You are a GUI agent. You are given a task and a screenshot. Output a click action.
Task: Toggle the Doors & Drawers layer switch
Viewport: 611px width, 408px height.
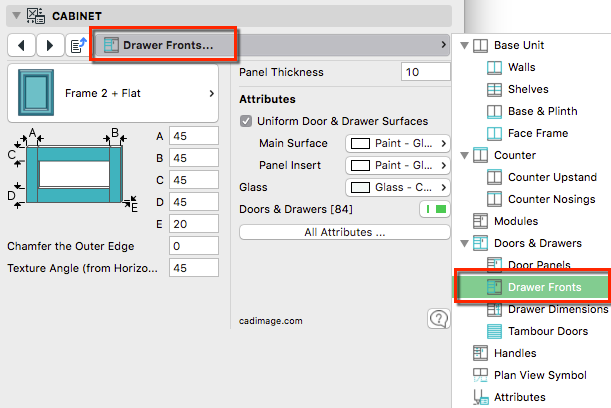435,210
